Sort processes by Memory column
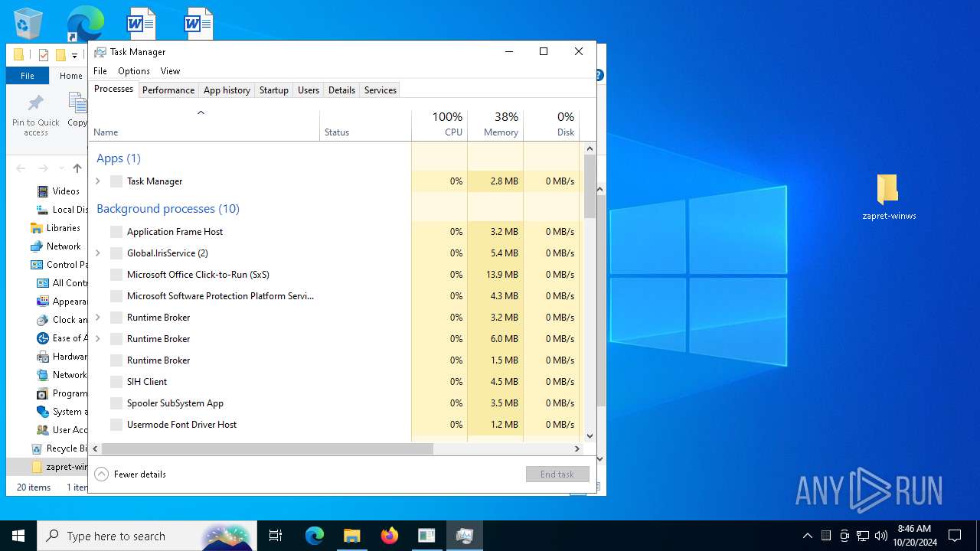 pyautogui.click(x=495, y=125)
